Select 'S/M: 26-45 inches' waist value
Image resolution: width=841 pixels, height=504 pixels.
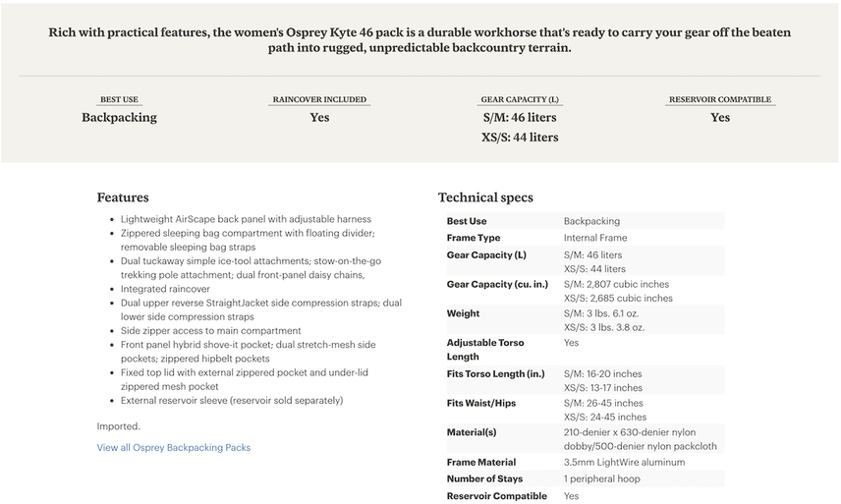[x=603, y=403]
